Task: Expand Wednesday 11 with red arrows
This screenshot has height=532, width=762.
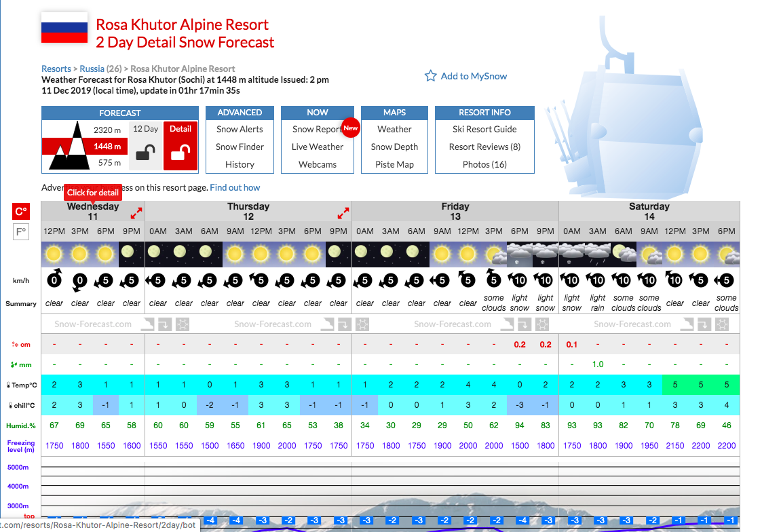Action: [136, 213]
